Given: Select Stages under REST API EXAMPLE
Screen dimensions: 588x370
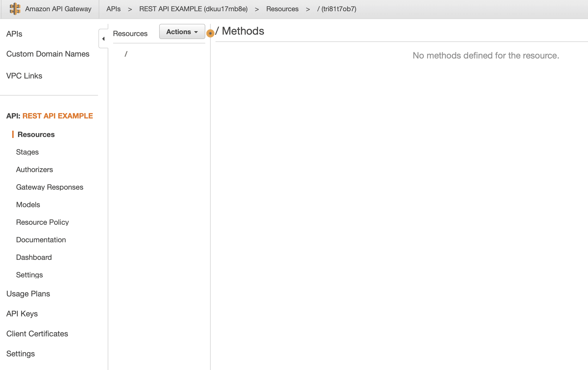Looking at the screenshot, I should pyautogui.click(x=27, y=152).
